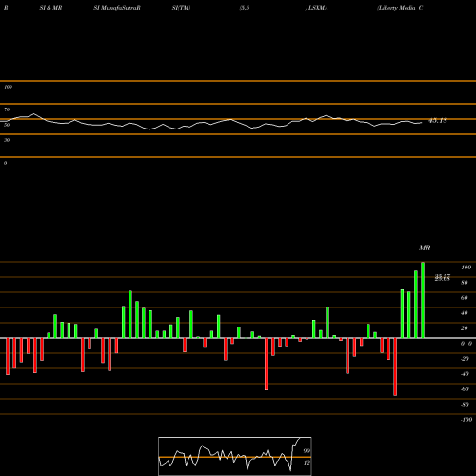Click the 'MR' label above the bar chart
Viewport: 476px width, 476px height.
pyautogui.click(x=425, y=248)
